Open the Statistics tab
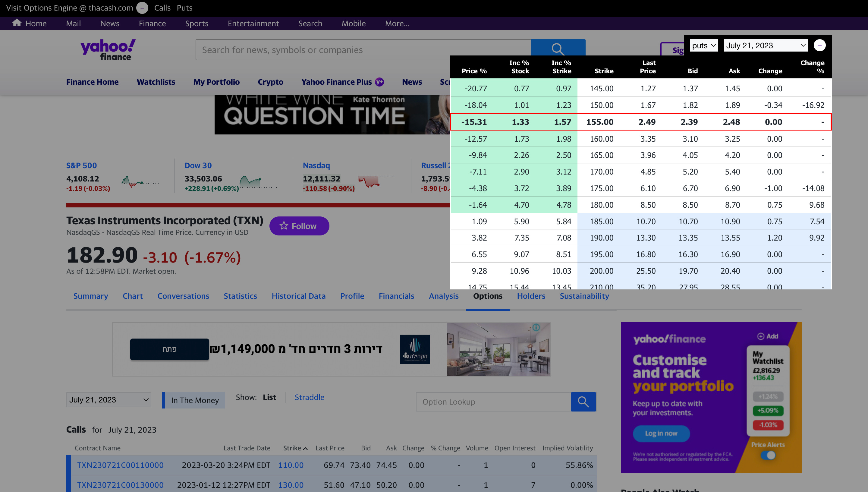 240,296
